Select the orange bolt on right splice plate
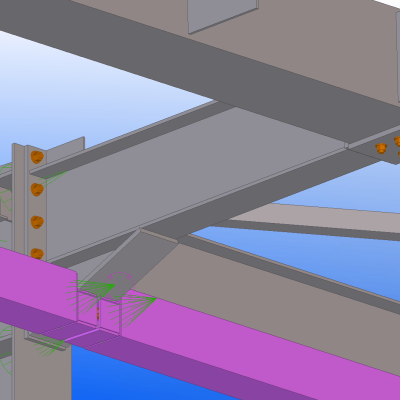The width and height of the screenshot is (400, 400). tap(381, 148)
